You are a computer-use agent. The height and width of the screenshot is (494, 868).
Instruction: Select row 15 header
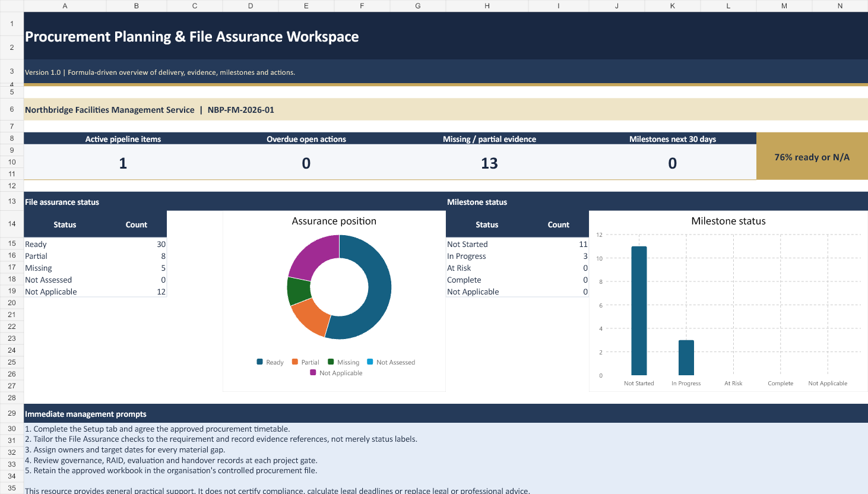12,243
